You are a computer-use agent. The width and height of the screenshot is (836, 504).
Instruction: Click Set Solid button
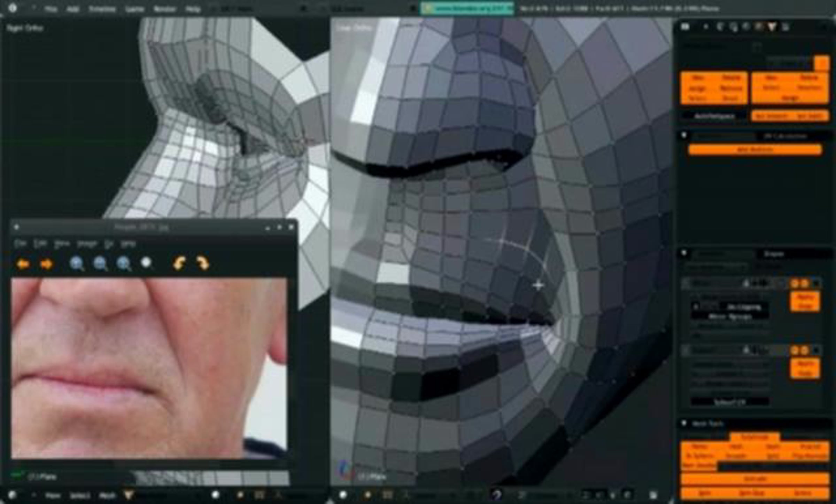(810, 116)
